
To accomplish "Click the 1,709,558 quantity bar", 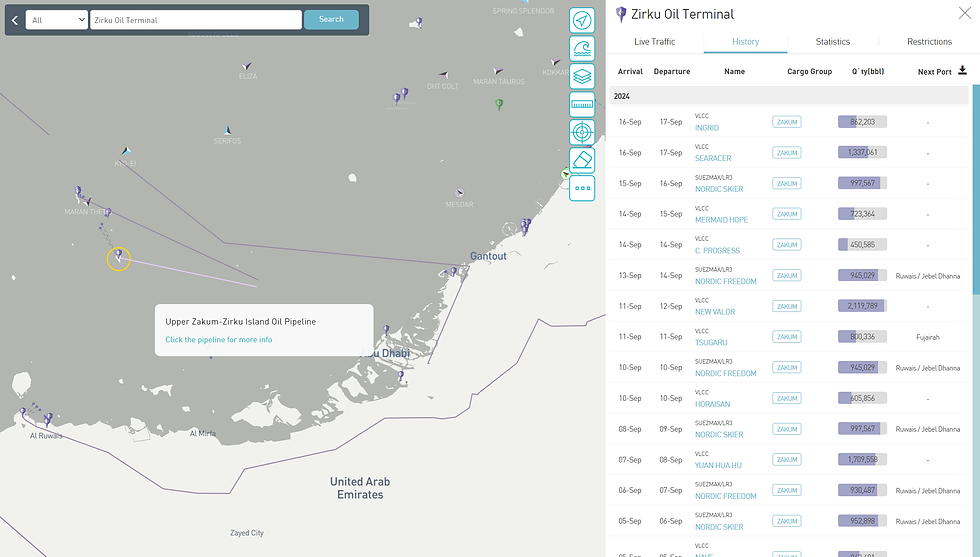I will coord(862,459).
